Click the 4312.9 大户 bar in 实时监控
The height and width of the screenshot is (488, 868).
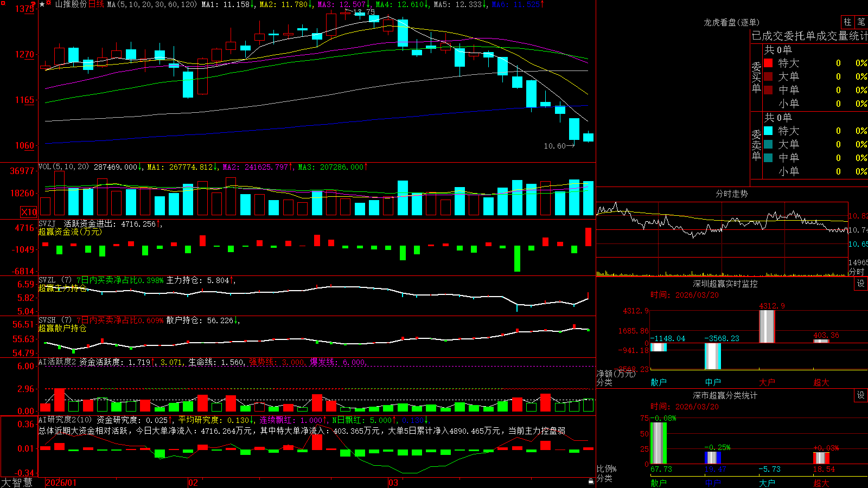click(767, 326)
